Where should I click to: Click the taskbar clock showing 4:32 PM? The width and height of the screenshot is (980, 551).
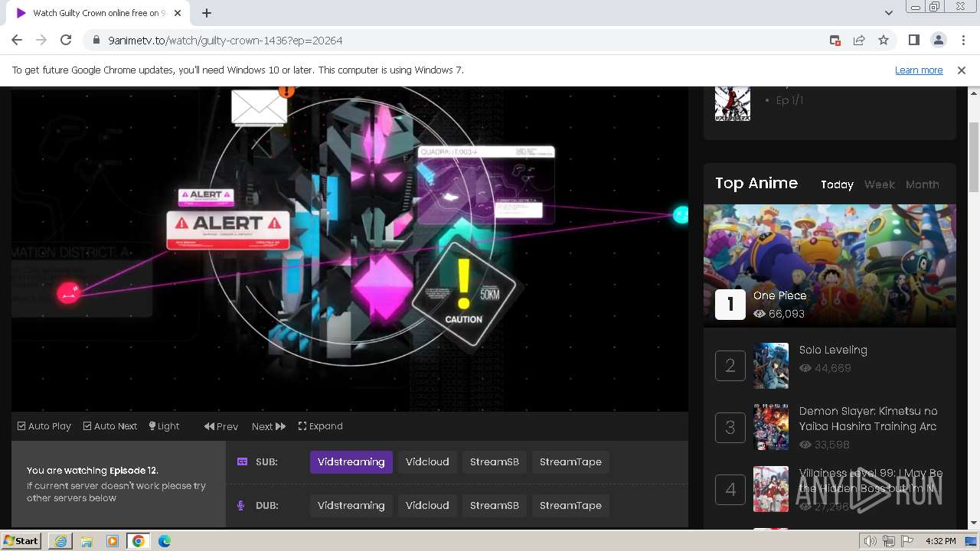tap(941, 541)
